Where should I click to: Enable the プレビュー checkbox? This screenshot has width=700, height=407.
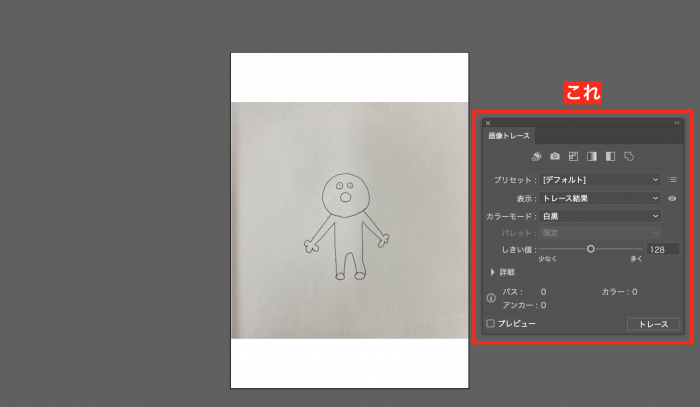point(491,324)
